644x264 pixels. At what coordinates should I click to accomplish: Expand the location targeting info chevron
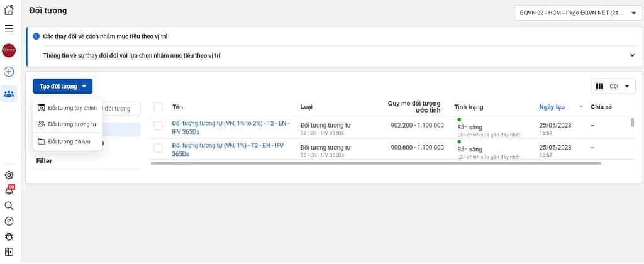632,55
